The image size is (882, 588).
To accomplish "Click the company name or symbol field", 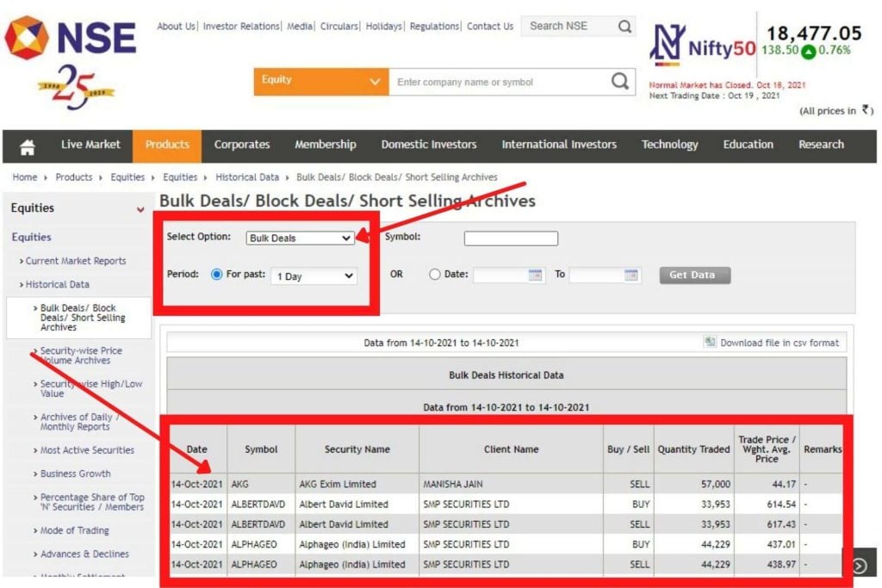I will (500, 82).
